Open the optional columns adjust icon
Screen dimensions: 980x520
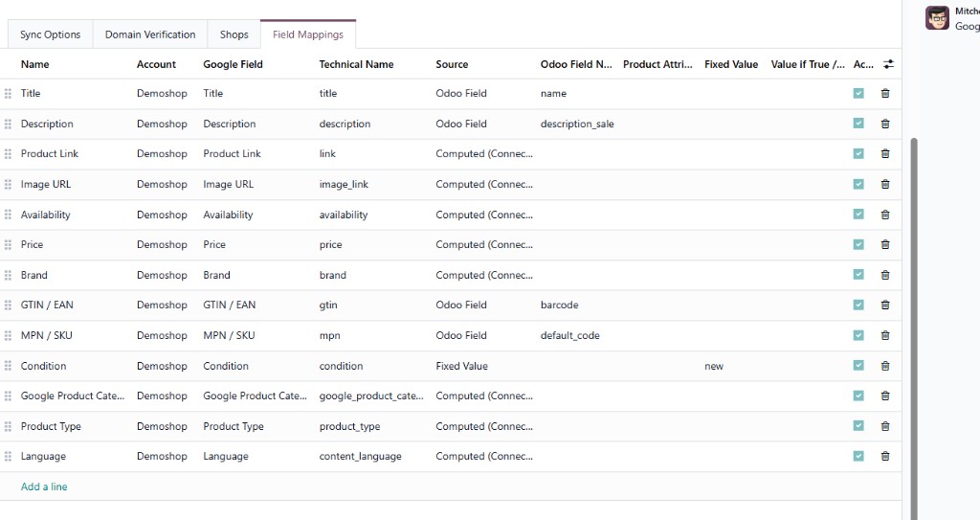pyautogui.click(x=888, y=64)
